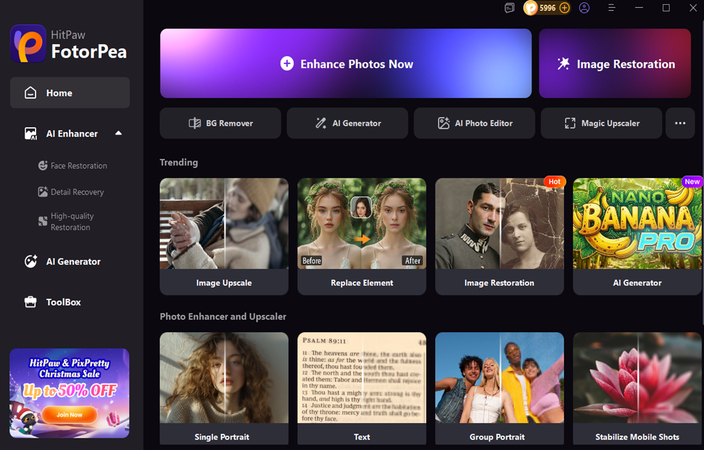704x450 pixels.
Task: Select the Text enhancer card
Action: tap(362, 388)
